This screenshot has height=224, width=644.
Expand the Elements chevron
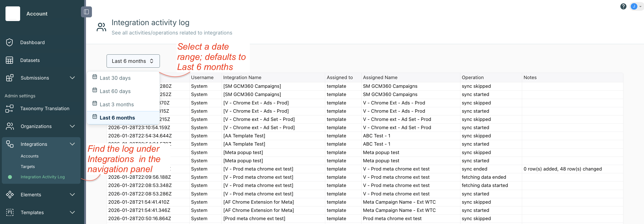click(x=72, y=195)
